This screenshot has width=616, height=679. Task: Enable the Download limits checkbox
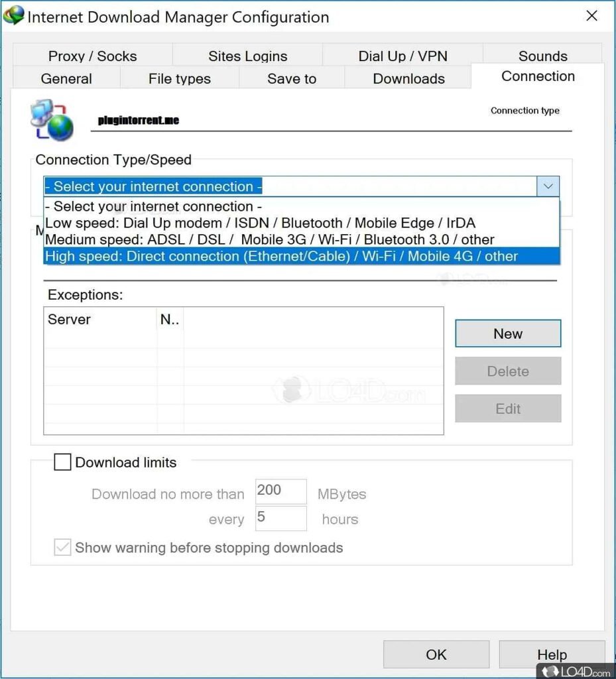coord(62,462)
